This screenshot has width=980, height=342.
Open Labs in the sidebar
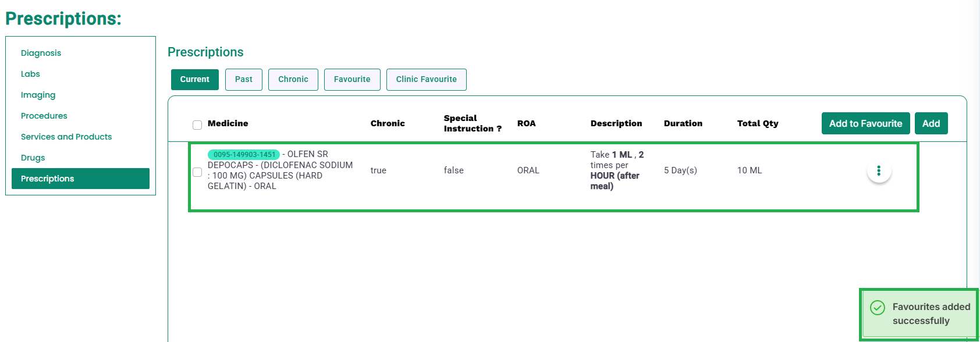tap(30, 74)
